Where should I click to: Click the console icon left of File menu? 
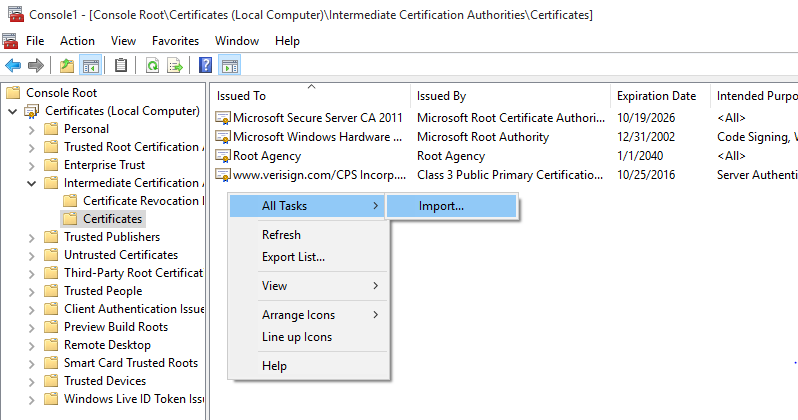coord(10,41)
